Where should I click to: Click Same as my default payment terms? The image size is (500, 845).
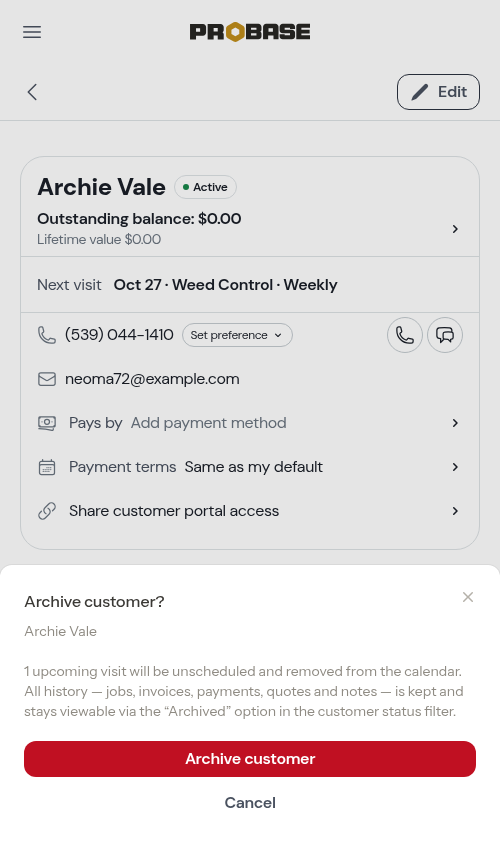[254, 467]
